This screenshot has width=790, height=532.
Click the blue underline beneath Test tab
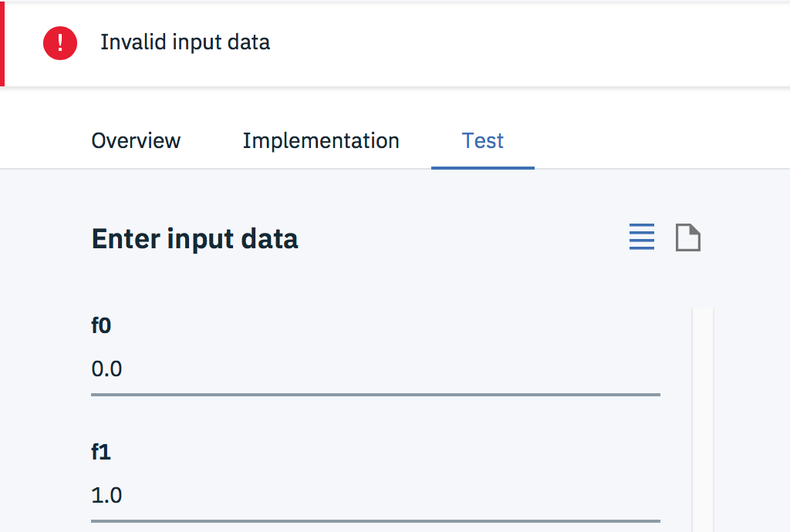tap(483, 167)
